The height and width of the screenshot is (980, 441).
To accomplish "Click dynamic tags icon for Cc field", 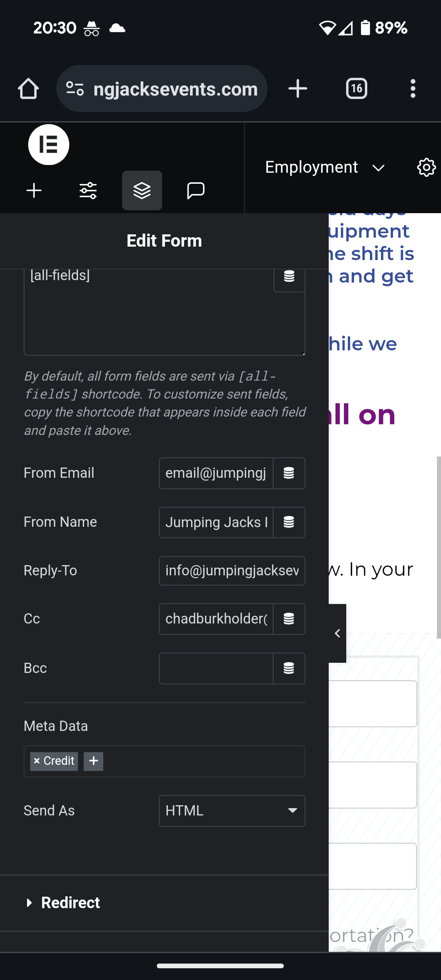I will pyautogui.click(x=289, y=619).
